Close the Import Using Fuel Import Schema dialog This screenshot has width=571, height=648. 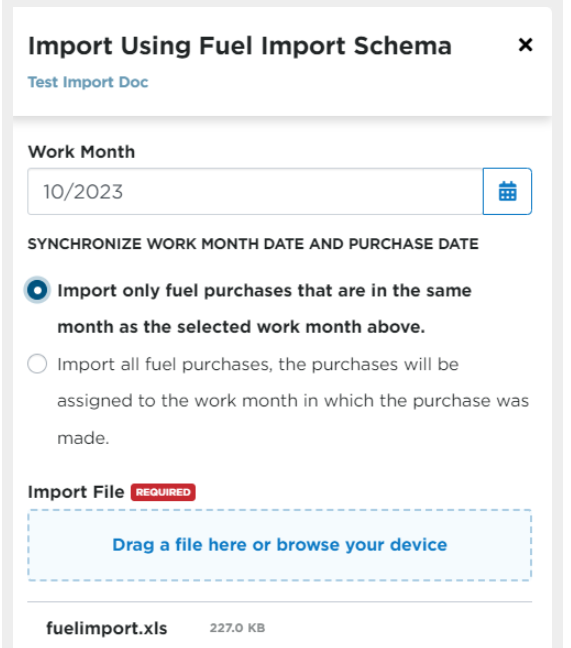525,45
